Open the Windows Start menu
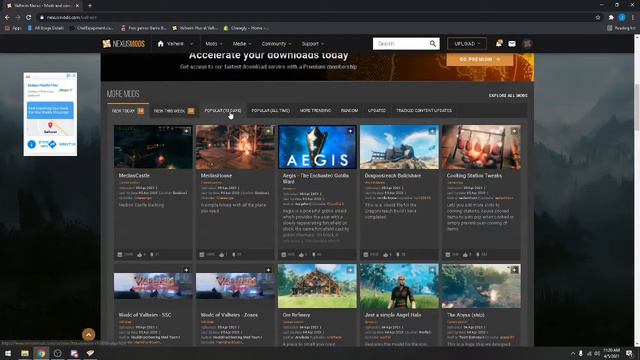The width and height of the screenshot is (640, 360). [x=8, y=353]
